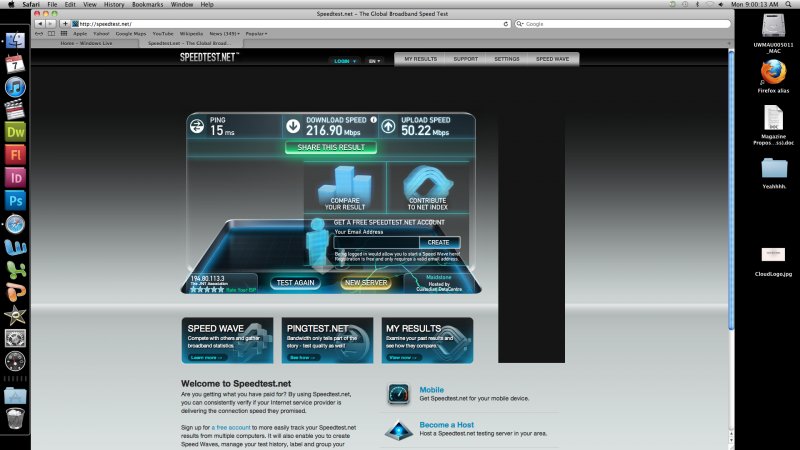Launch Adobe Flash from the dock
Image resolution: width=800 pixels, height=450 pixels.
coord(15,155)
